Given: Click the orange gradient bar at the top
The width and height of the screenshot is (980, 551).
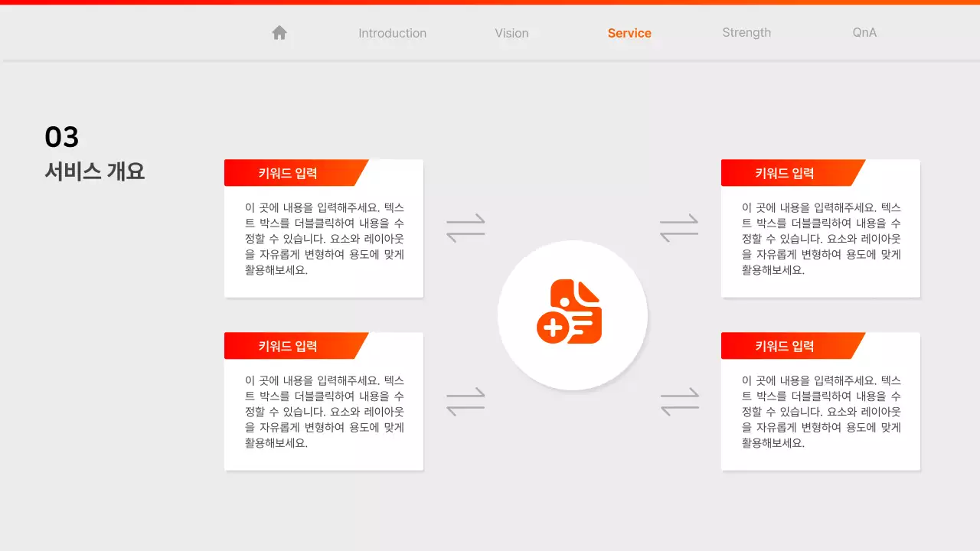Looking at the screenshot, I should point(490,2).
